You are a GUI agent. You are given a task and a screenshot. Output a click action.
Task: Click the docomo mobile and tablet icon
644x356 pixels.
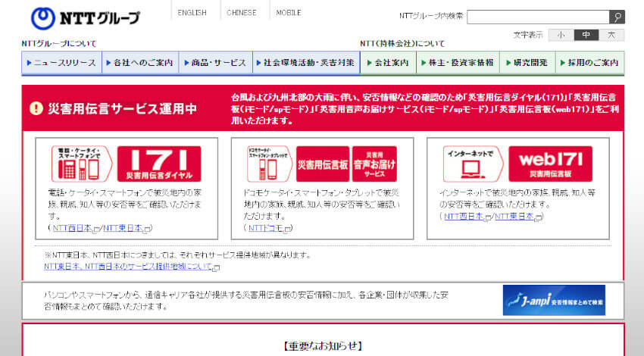click(x=270, y=164)
